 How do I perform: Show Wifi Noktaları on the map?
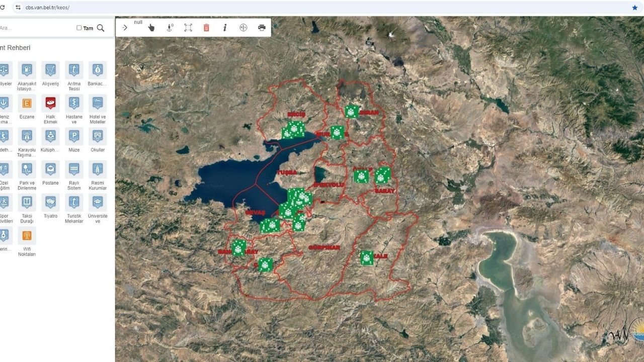point(27,235)
